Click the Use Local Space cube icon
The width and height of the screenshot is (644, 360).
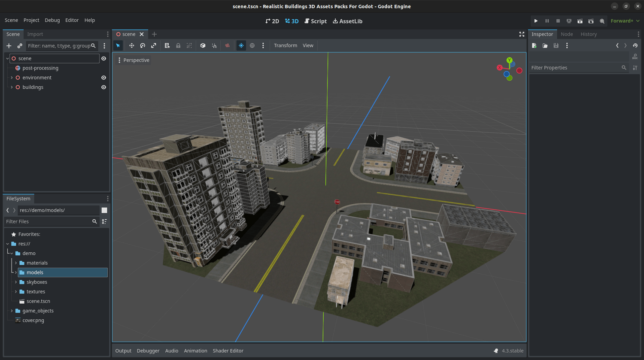(203, 45)
